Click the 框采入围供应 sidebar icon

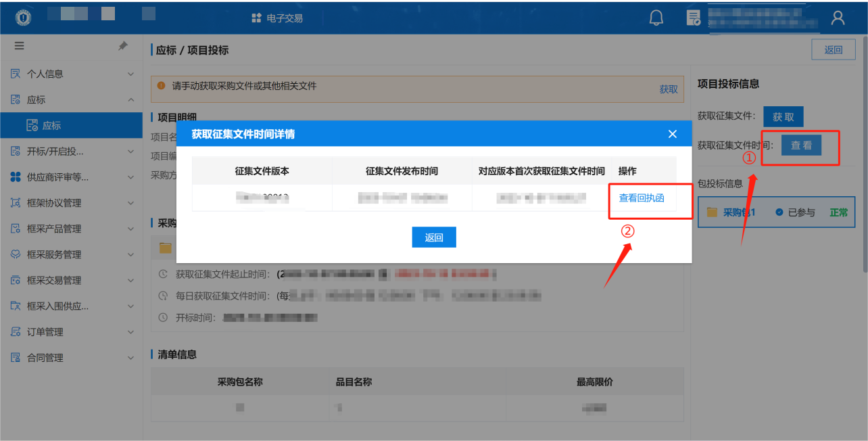(16, 306)
